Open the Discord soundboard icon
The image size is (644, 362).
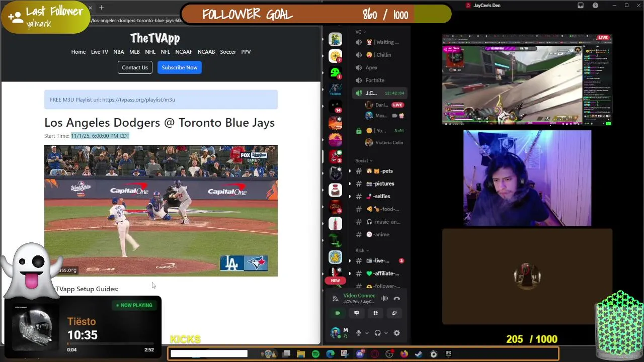[x=394, y=313]
